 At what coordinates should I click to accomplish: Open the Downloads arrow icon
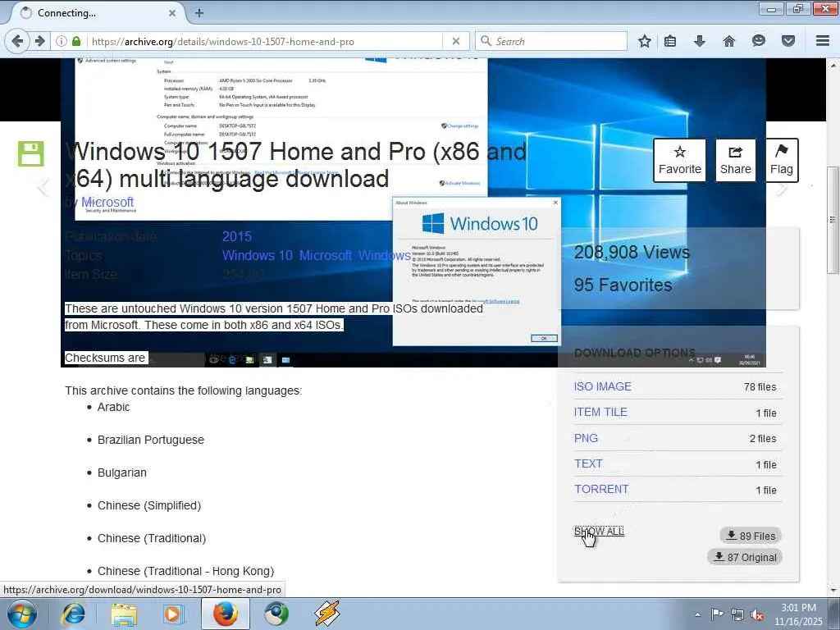coord(700,41)
